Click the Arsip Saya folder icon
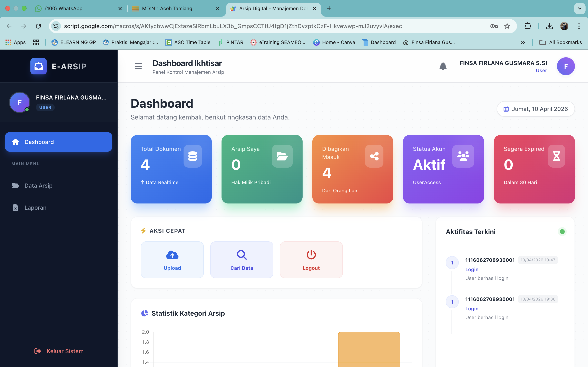 [x=282, y=156]
